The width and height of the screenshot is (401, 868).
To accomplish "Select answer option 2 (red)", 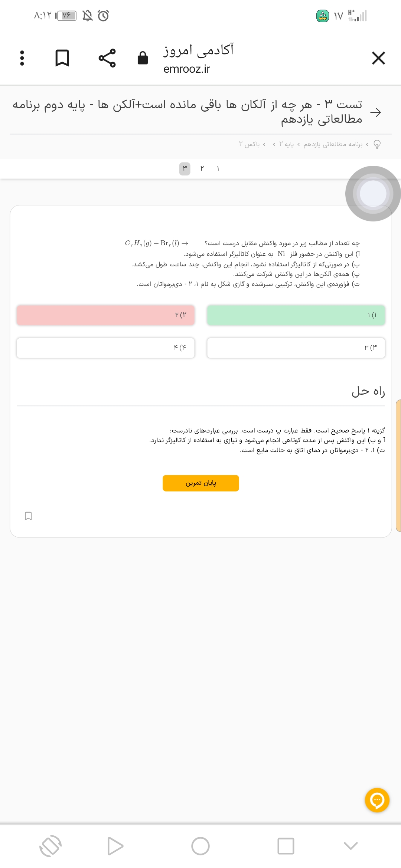I will (105, 315).
